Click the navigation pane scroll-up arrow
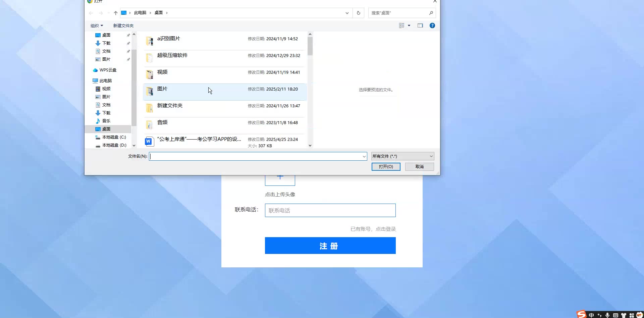This screenshot has width=644, height=318. [x=134, y=34]
